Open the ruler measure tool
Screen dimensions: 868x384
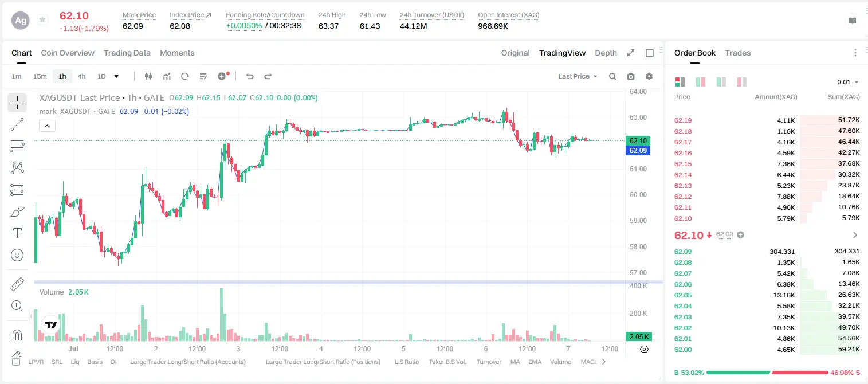[x=17, y=284]
